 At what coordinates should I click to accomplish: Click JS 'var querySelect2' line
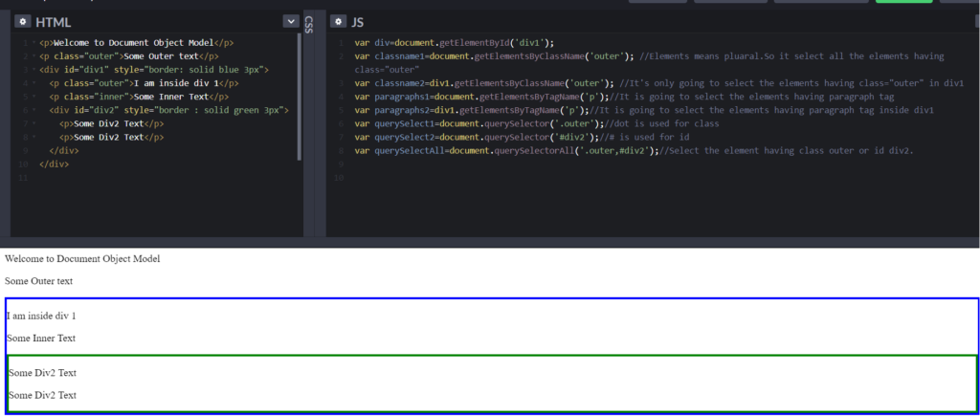click(522, 138)
